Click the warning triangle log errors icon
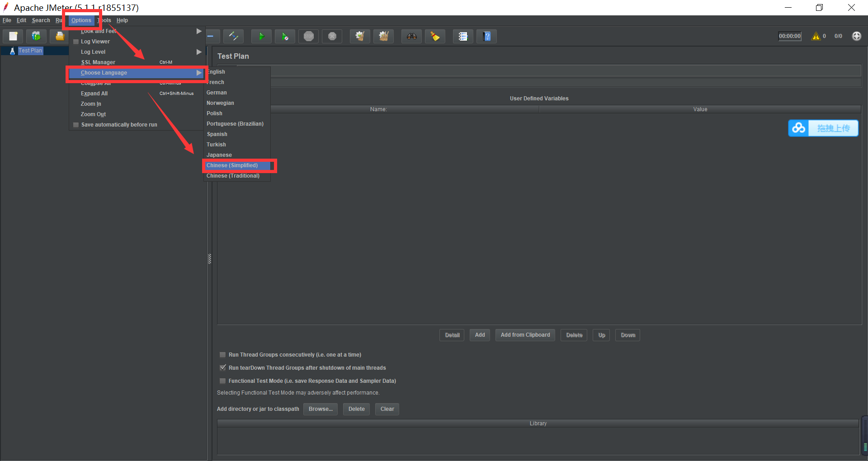The height and width of the screenshot is (461, 868). pyautogui.click(x=816, y=36)
